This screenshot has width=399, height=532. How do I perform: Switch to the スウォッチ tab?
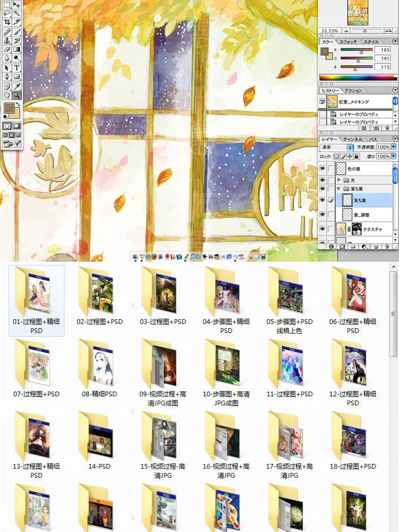click(x=348, y=41)
